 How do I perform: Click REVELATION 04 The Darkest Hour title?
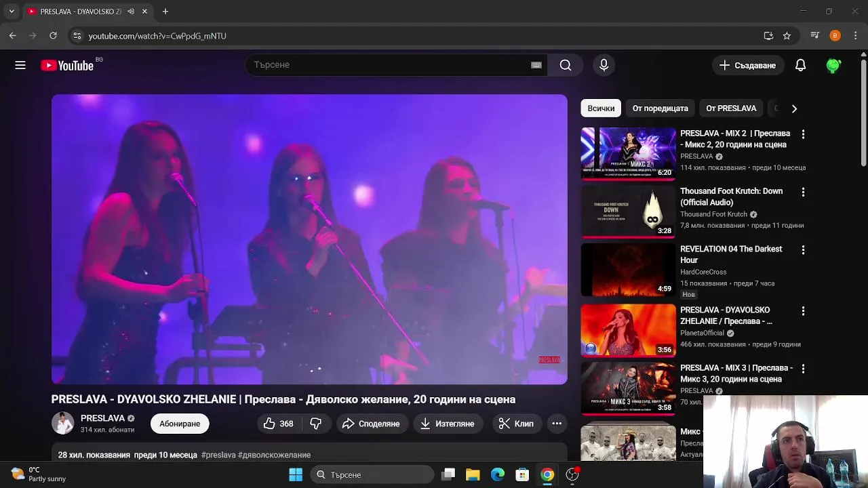[x=731, y=255]
